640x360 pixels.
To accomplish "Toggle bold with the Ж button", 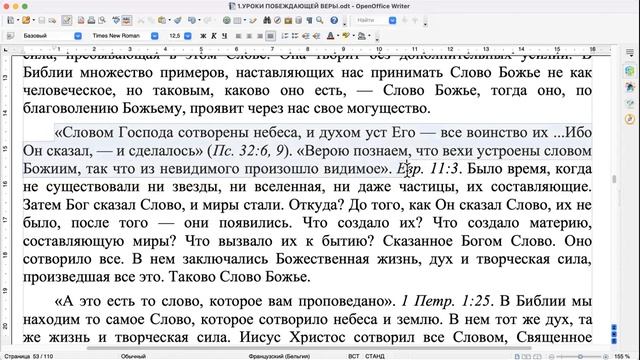I will [203, 36].
